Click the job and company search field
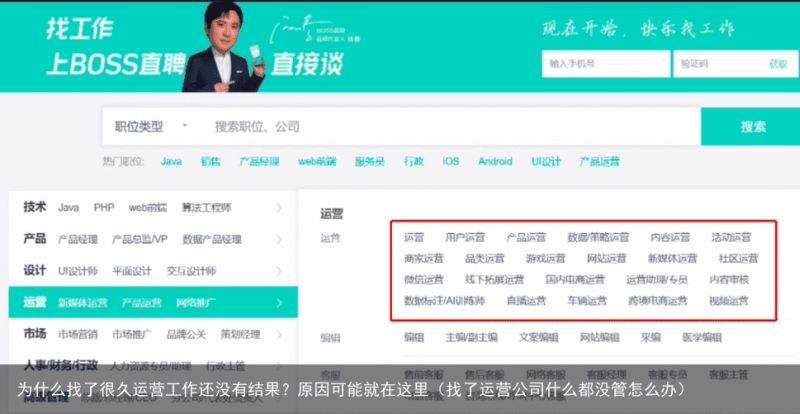800x414 pixels. [x=452, y=127]
